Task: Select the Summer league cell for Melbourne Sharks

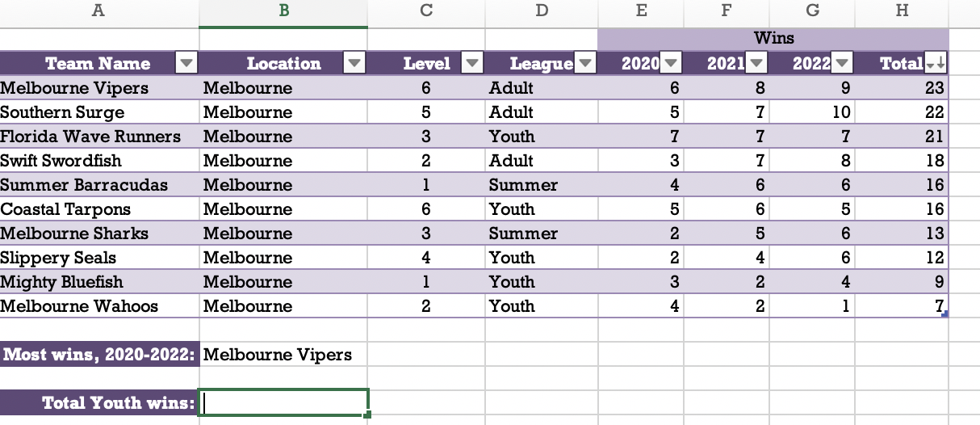Action: coord(542,234)
